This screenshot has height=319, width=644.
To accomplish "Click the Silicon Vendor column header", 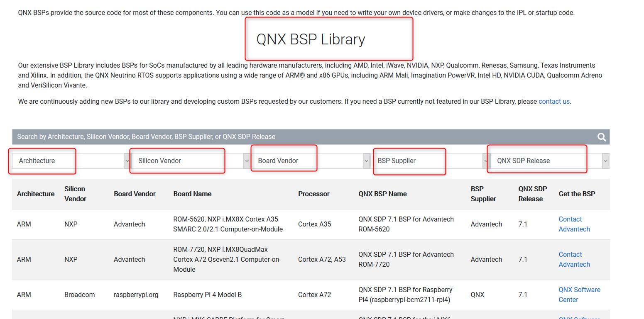I will point(75,194).
